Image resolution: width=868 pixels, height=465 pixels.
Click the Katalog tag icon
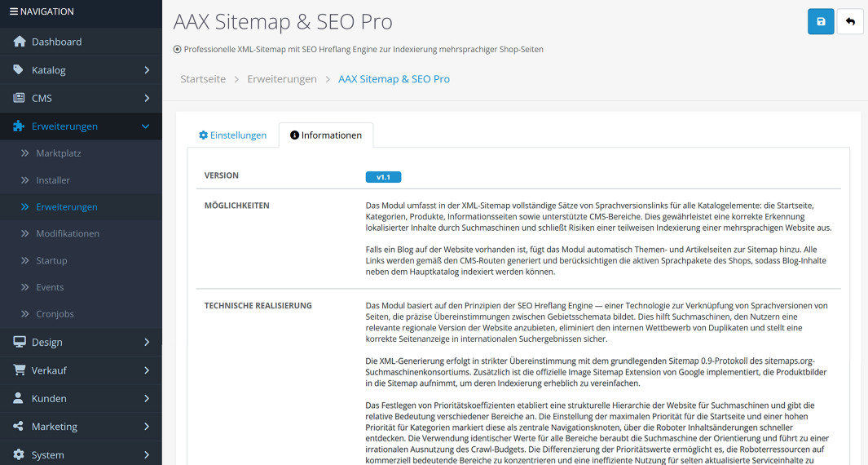point(19,70)
